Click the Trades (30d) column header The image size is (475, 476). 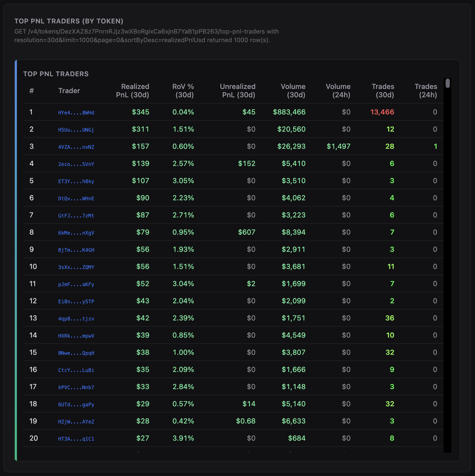point(383,91)
